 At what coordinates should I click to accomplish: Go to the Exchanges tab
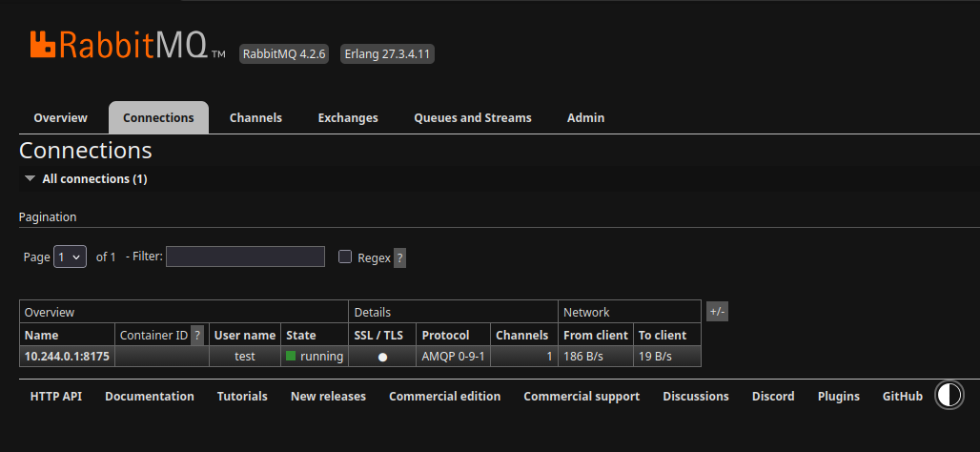[348, 117]
